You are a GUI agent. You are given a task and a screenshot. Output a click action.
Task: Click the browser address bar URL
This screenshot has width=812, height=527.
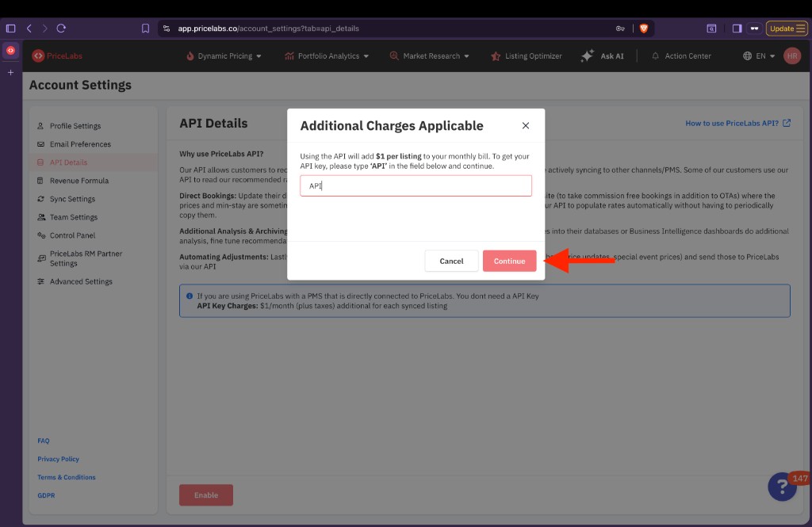(268, 29)
